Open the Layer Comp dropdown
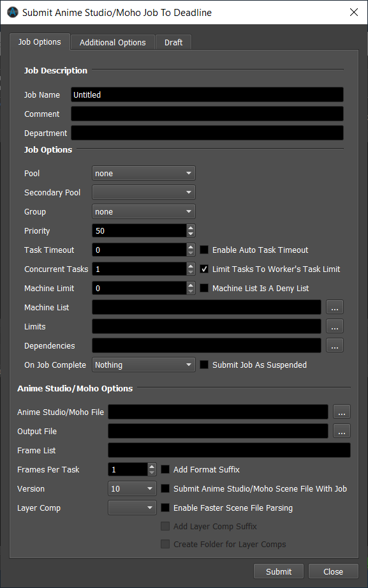This screenshot has height=588, width=368. click(x=132, y=508)
